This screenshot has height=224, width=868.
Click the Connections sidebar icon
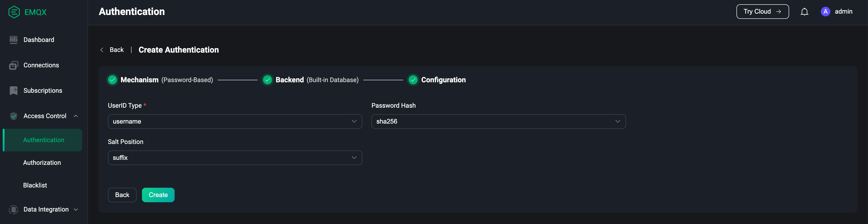pos(13,65)
